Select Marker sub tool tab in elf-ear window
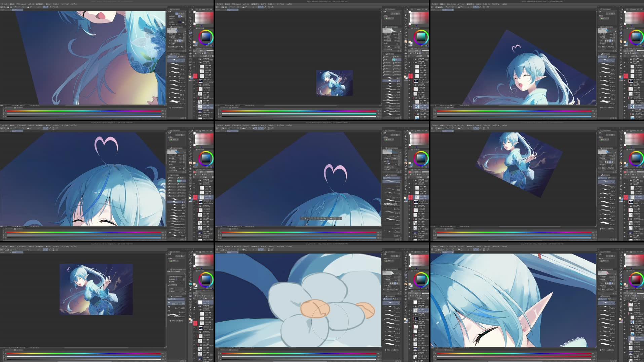Image resolution: width=644 pixels, height=362 pixels. click(612, 299)
